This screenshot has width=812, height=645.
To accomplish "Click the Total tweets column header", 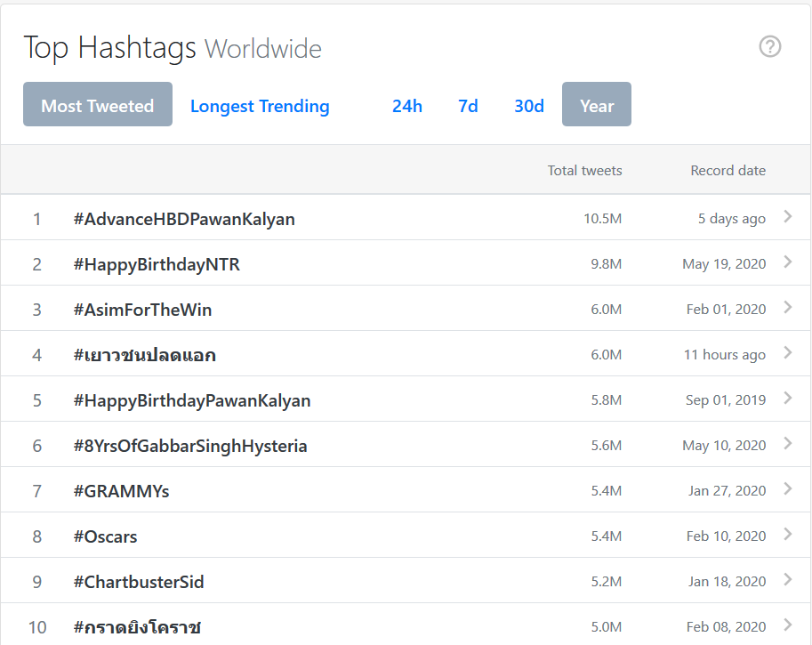I will click(x=584, y=171).
